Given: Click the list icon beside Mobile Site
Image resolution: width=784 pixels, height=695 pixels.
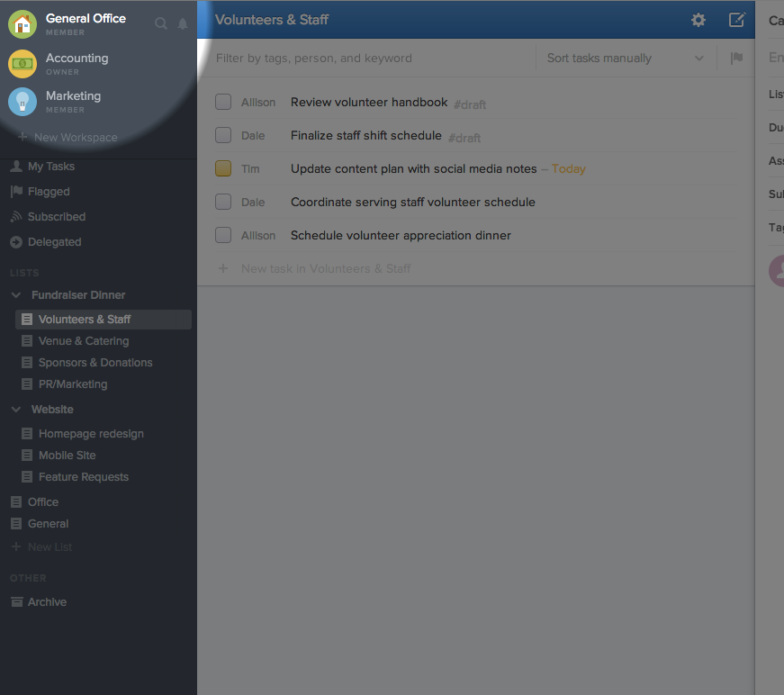Looking at the screenshot, I should coord(27,455).
